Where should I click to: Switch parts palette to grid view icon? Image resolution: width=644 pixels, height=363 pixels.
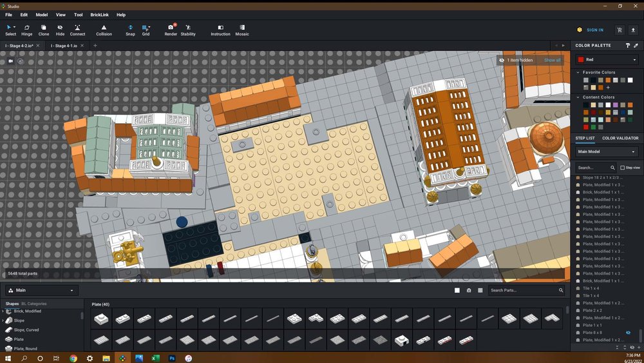click(x=480, y=290)
